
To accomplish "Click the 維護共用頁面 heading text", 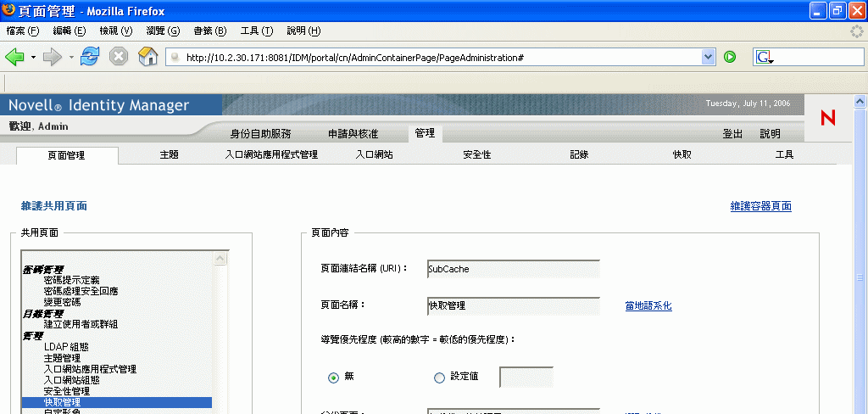I will click(53, 206).
